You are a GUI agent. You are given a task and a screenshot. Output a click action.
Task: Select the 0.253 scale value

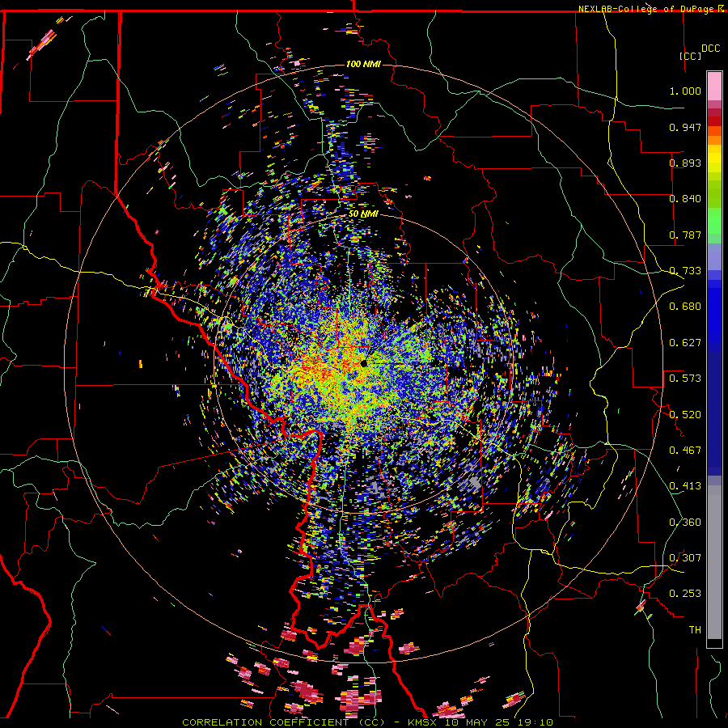[x=685, y=594]
